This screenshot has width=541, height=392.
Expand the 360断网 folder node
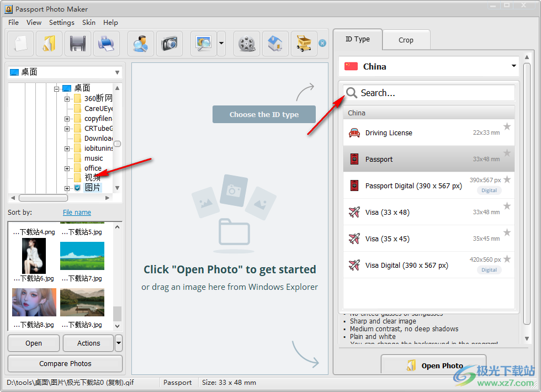coord(67,99)
